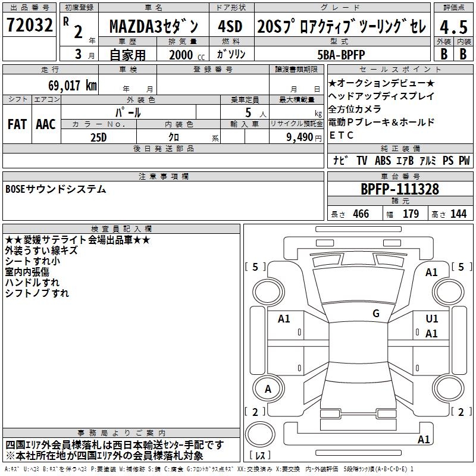Screen dimensions: 476x476
Task: Click the BOSEサウンドシステム note text
Action: (55, 189)
